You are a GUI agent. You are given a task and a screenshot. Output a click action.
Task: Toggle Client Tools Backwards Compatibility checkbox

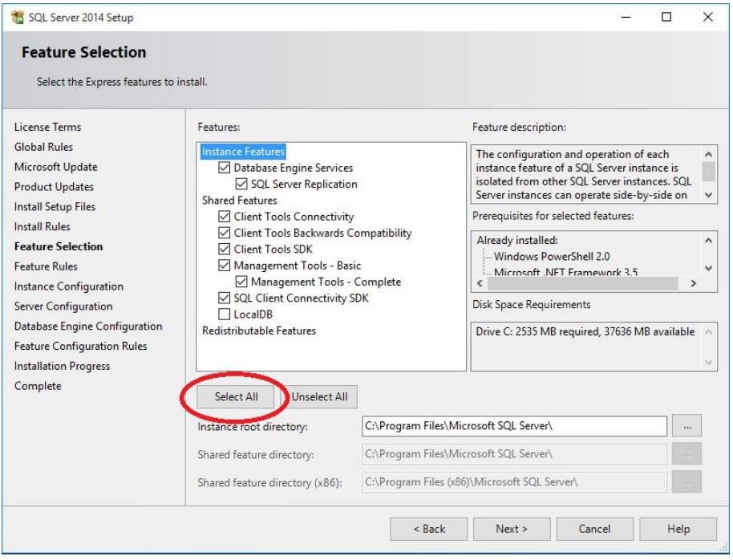225,233
